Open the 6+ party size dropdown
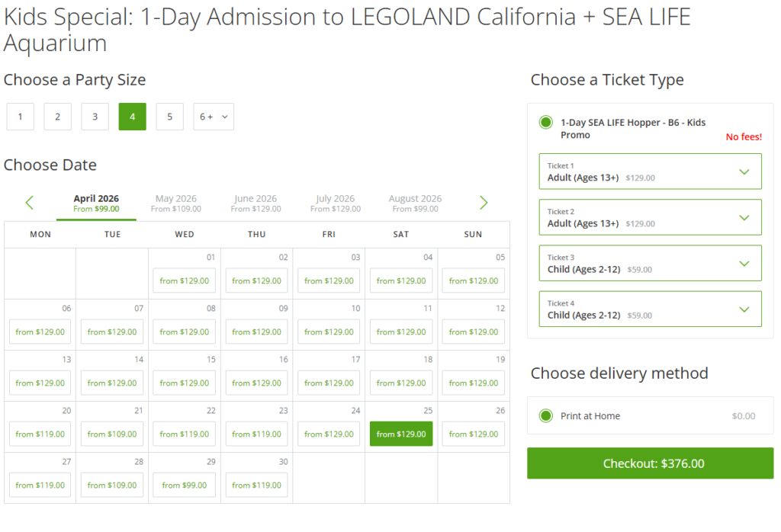Image resolution: width=781 pixels, height=532 pixels. pos(214,117)
